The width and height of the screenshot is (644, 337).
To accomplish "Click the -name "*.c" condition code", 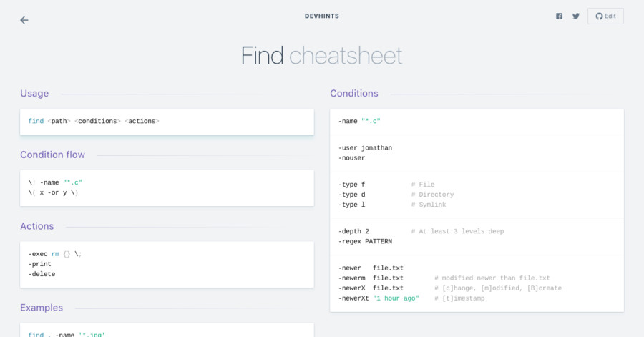I will pos(359,122).
